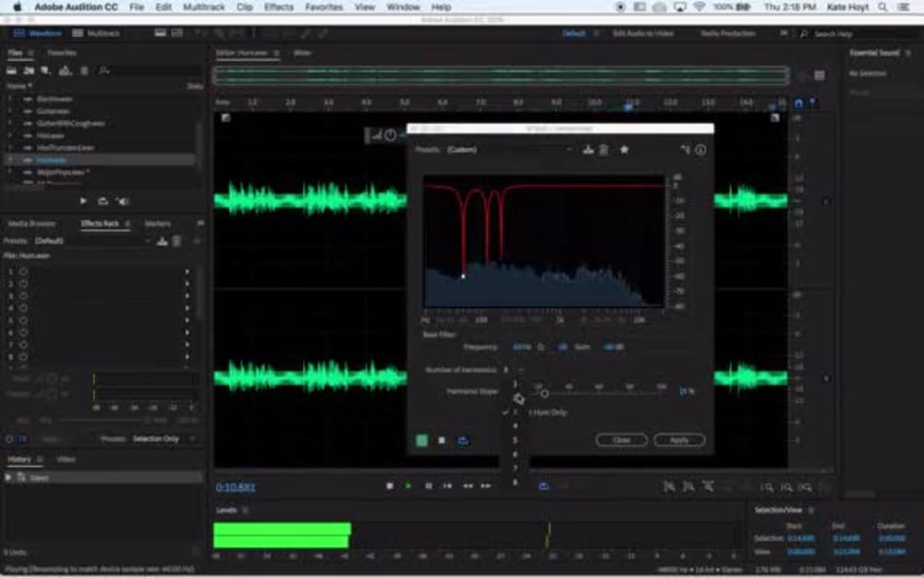Switch to the Video tab
The width and height of the screenshot is (924, 578).
[66, 459]
